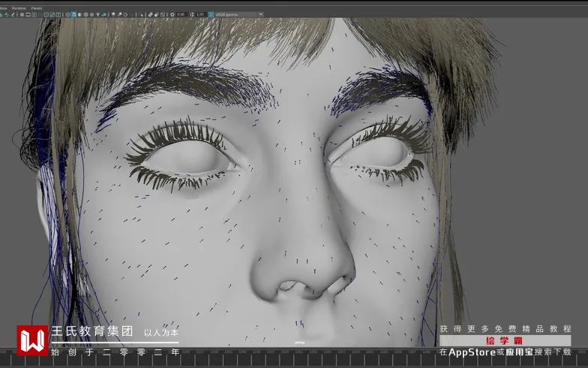The height and width of the screenshot is (368, 588).
Task: Toggle the X-Ray display icon
Action: (x=150, y=15)
